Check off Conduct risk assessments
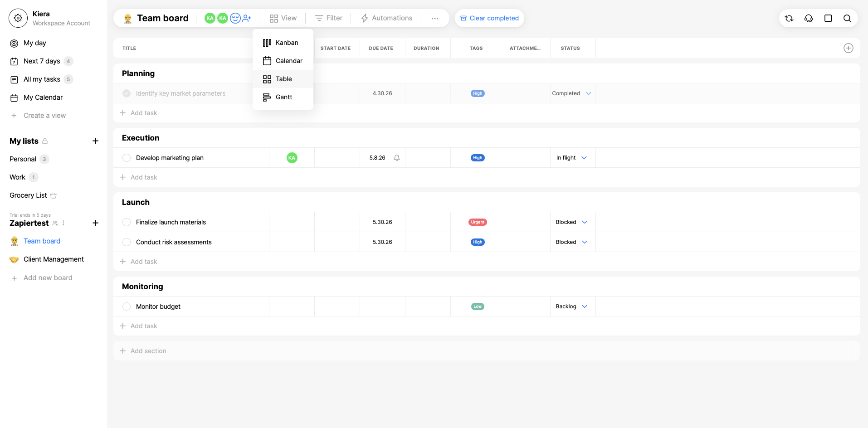The height and width of the screenshot is (428, 868). [127, 242]
